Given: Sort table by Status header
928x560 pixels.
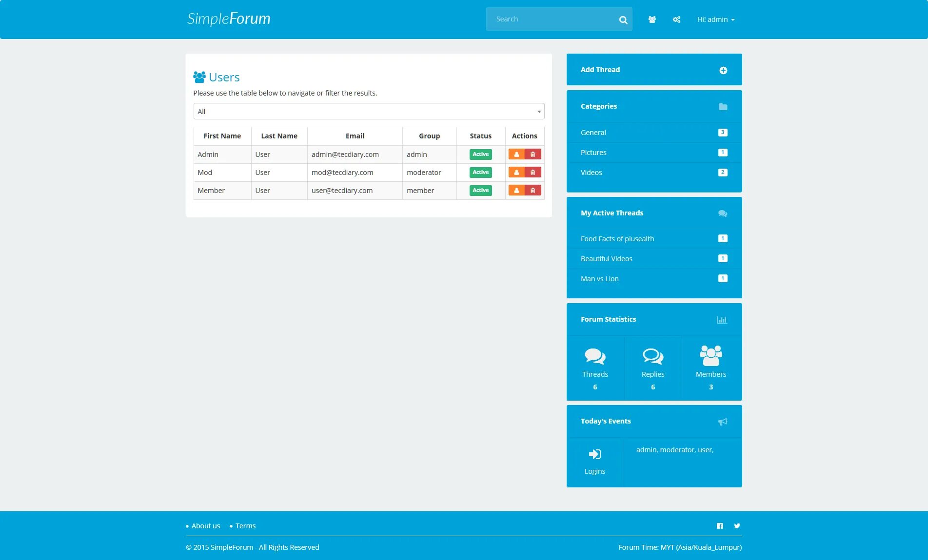Looking at the screenshot, I should pyautogui.click(x=480, y=136).
